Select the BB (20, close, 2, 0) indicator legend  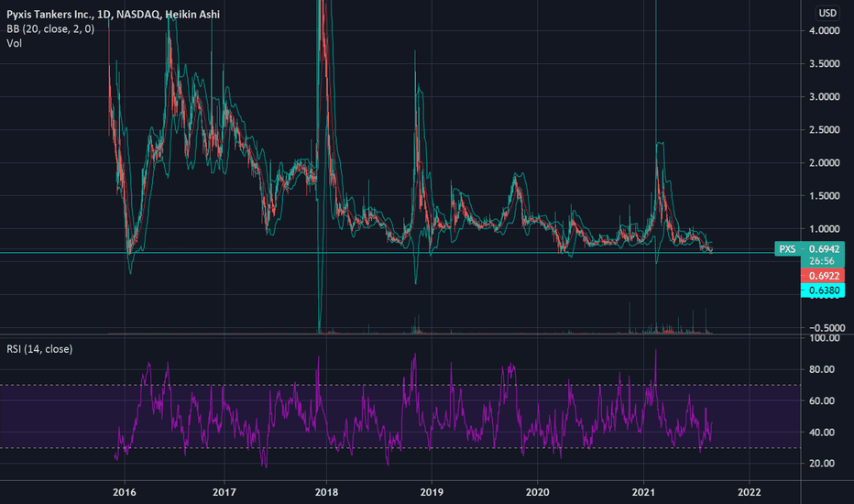(x=50, y=29)
